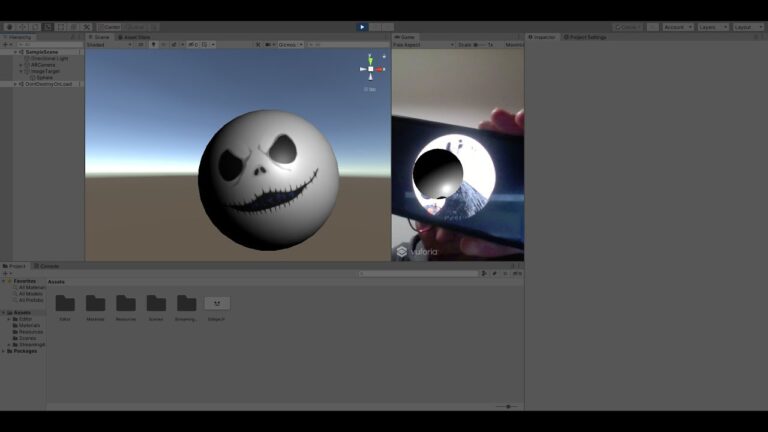Switch to the Game tab

click(405, 37)
